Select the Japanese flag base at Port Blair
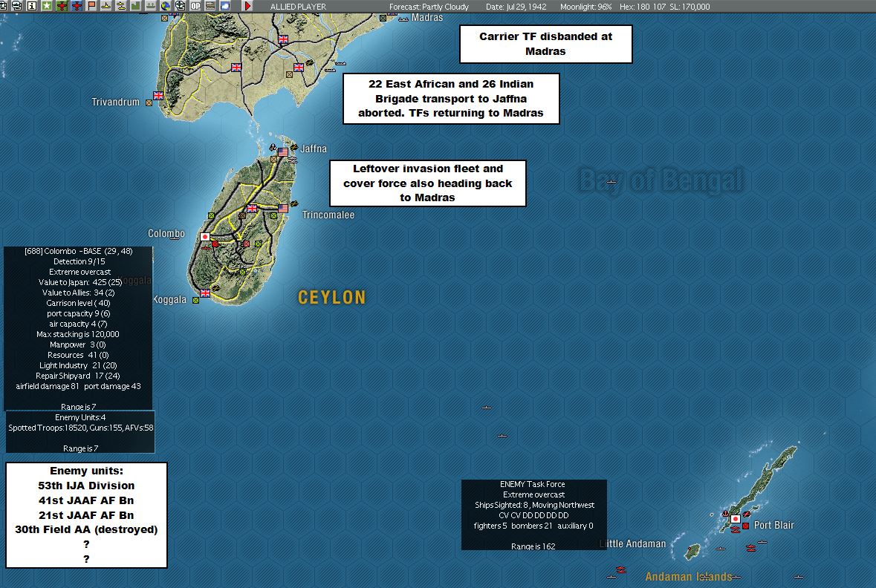Image resolution: width=876 pixels, height=588 pixels. (736, 519)
